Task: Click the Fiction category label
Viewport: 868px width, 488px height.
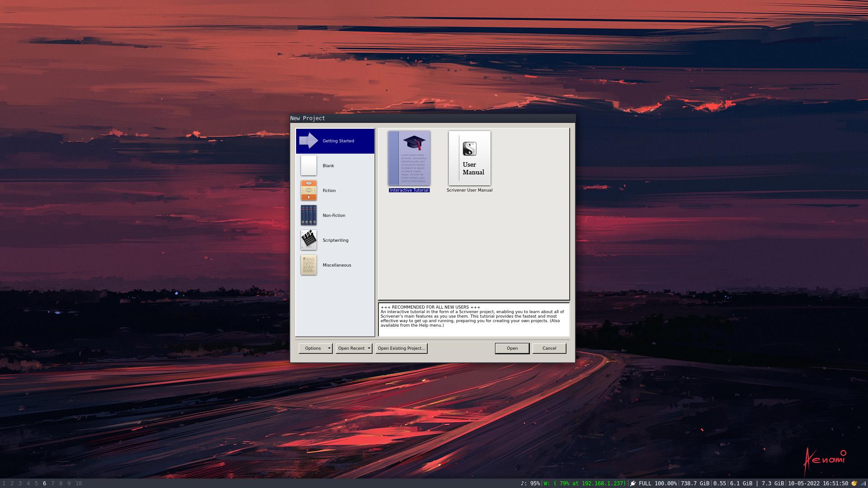Action: click(329, 191)
